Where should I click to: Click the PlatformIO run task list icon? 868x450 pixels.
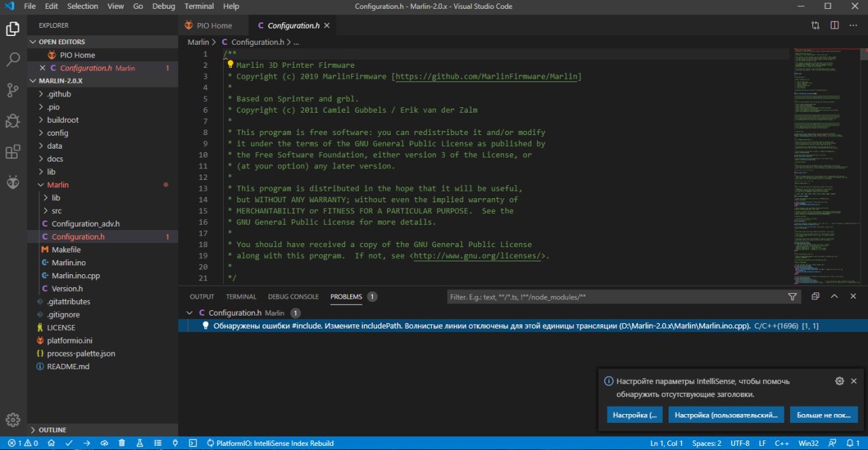tap(157, 443)
